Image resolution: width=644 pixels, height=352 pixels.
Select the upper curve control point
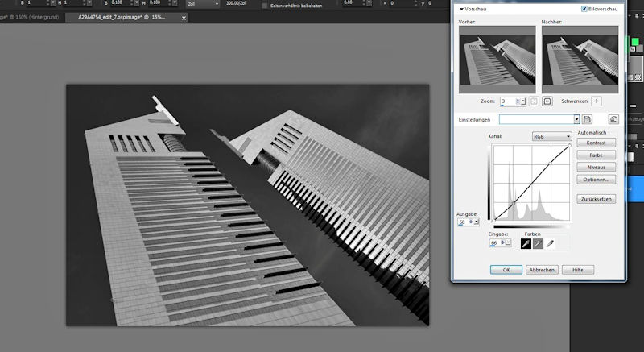[x=551, y=164]
